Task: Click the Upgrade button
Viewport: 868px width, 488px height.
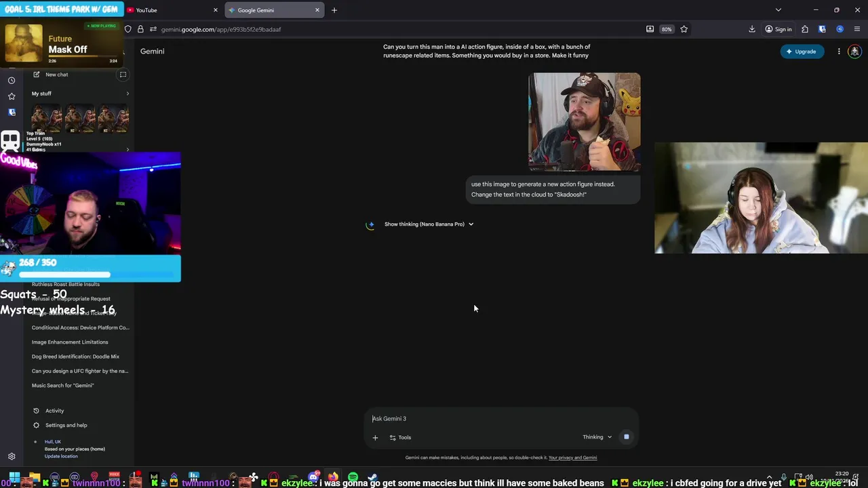Action: click(x=802, y=52)
